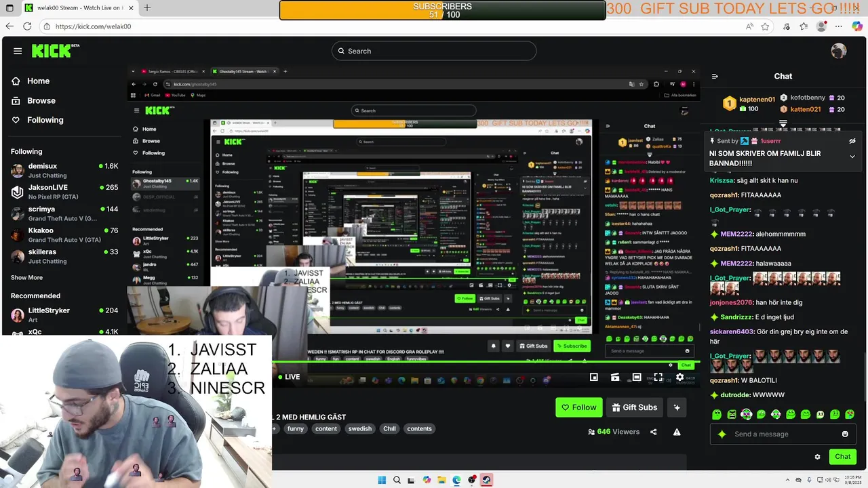Open skilleras channel in sidebar

click(65, 256)
